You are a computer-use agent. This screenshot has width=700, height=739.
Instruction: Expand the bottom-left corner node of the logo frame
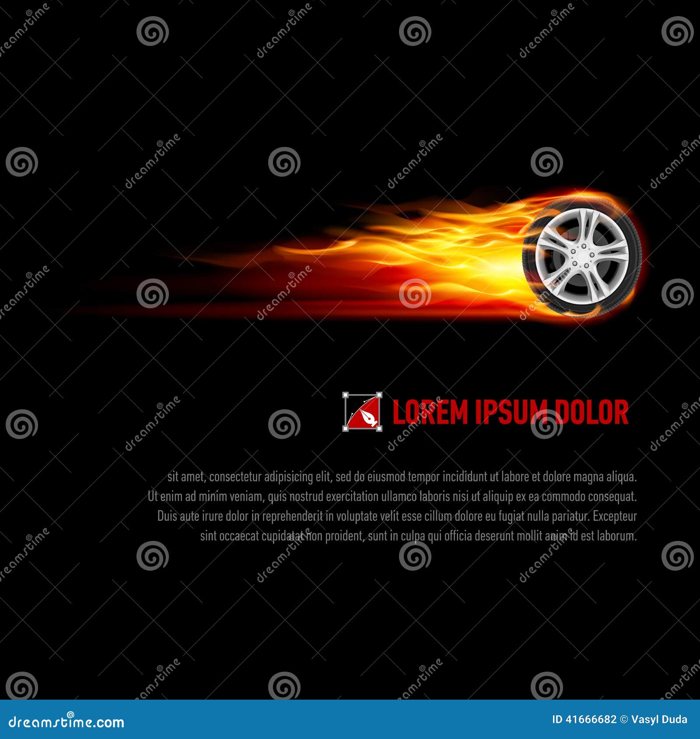[345, 428]
